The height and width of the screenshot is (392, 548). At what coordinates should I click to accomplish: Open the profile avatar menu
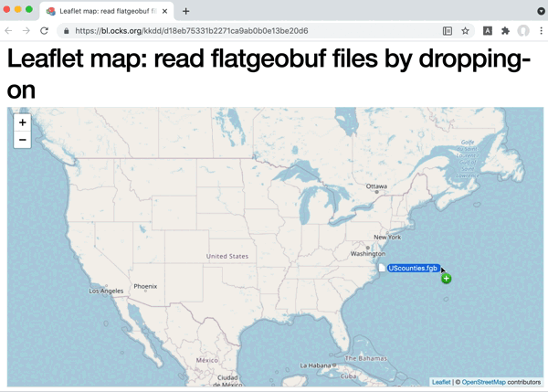tap(523, 31)
